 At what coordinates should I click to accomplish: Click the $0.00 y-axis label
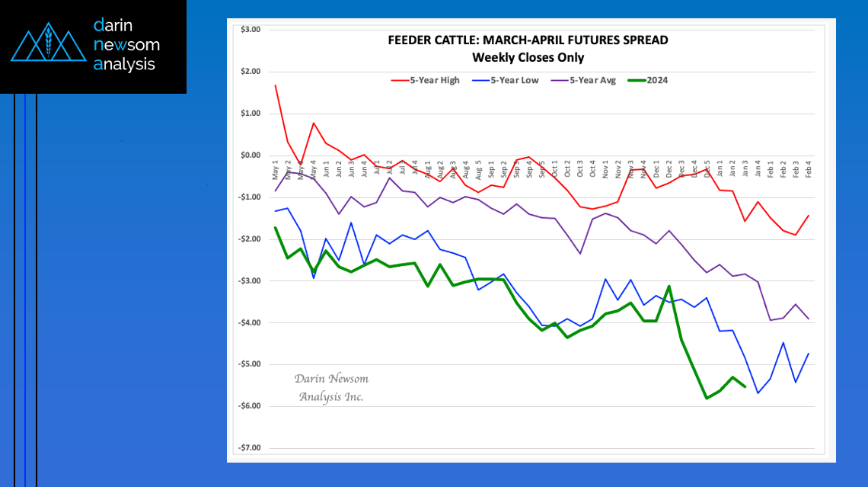(251, 155)
